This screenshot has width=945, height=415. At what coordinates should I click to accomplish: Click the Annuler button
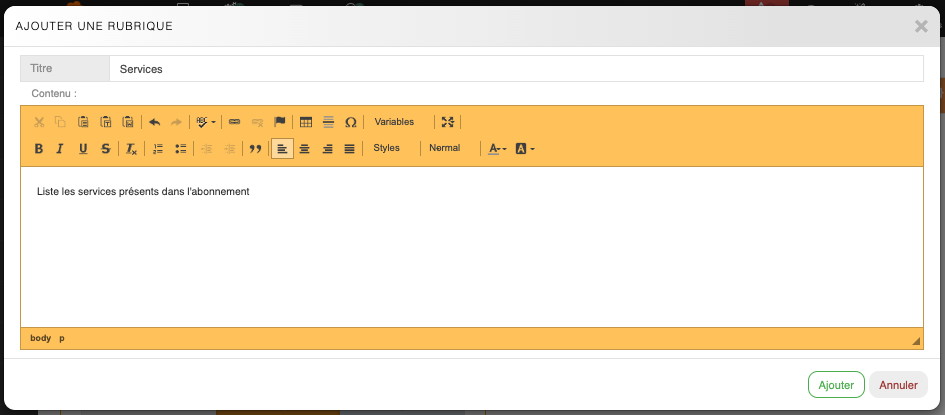point(898,385)
